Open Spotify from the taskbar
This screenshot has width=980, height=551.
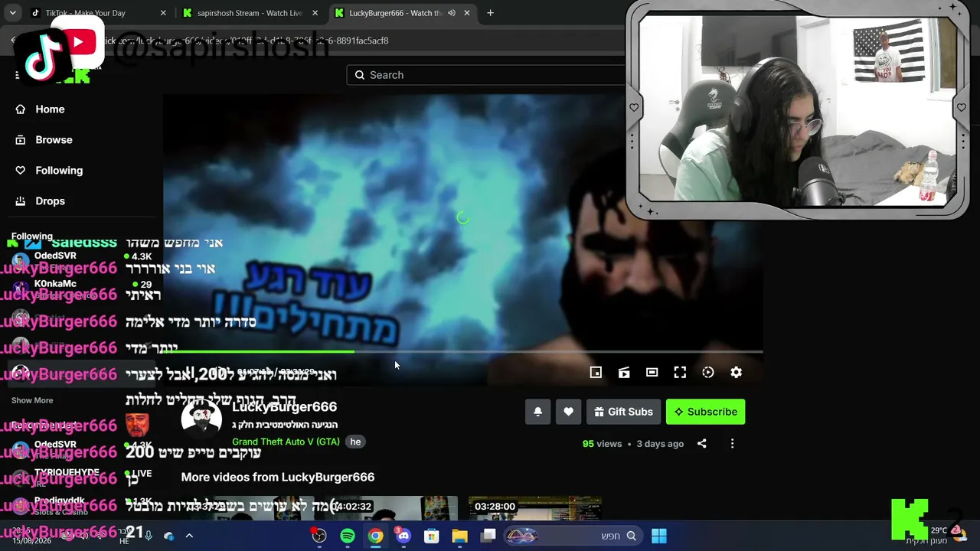348,536
